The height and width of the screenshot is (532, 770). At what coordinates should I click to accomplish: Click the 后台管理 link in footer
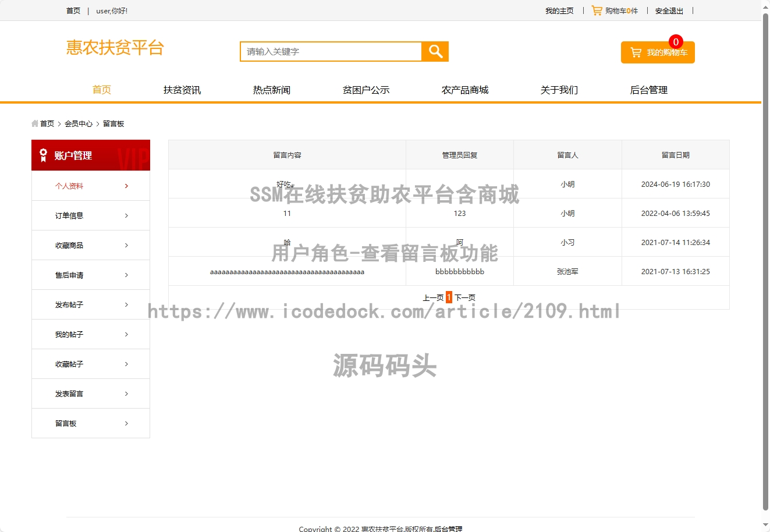[x=448, y=529]
